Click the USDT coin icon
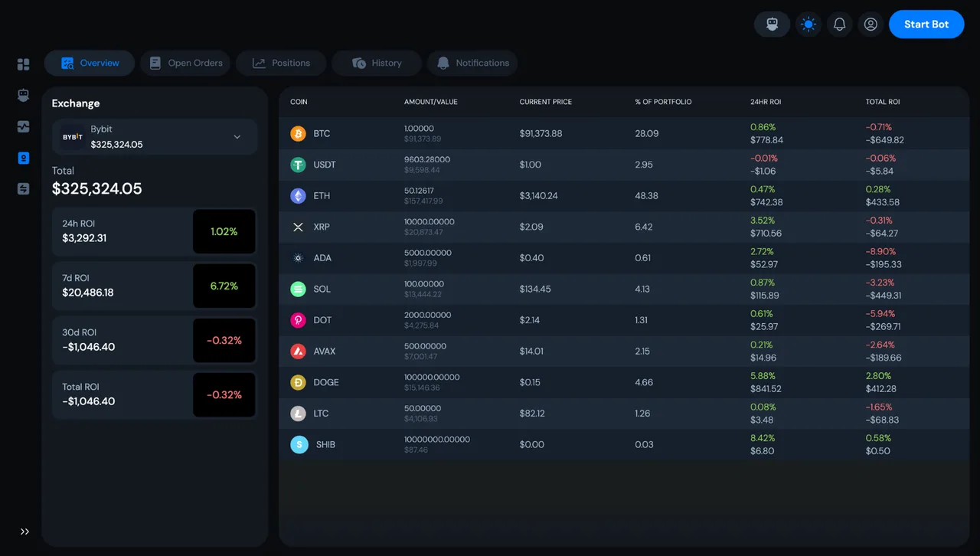 (298, 165)
